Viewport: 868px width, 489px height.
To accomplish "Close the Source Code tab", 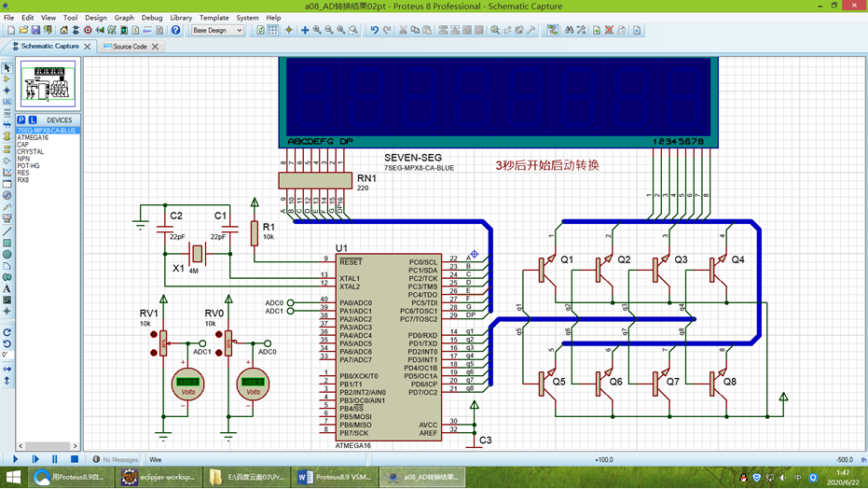I will click(x=155, y=47).
